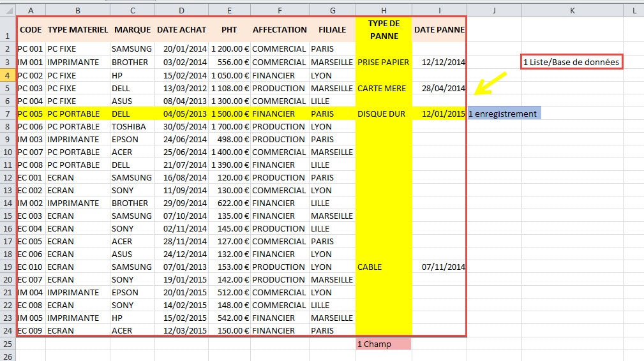Click price cell 498.00 €
The image size is (644, 361).
(x=229, y=139)
